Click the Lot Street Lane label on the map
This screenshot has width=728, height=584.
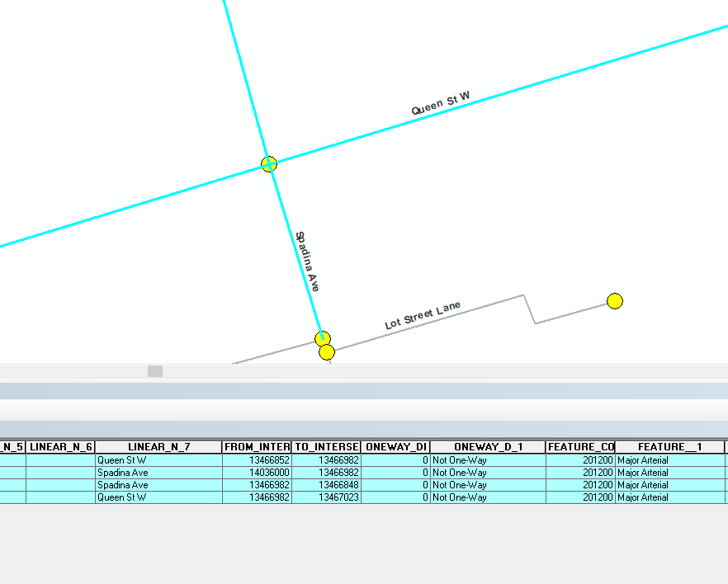pos(423,315)
